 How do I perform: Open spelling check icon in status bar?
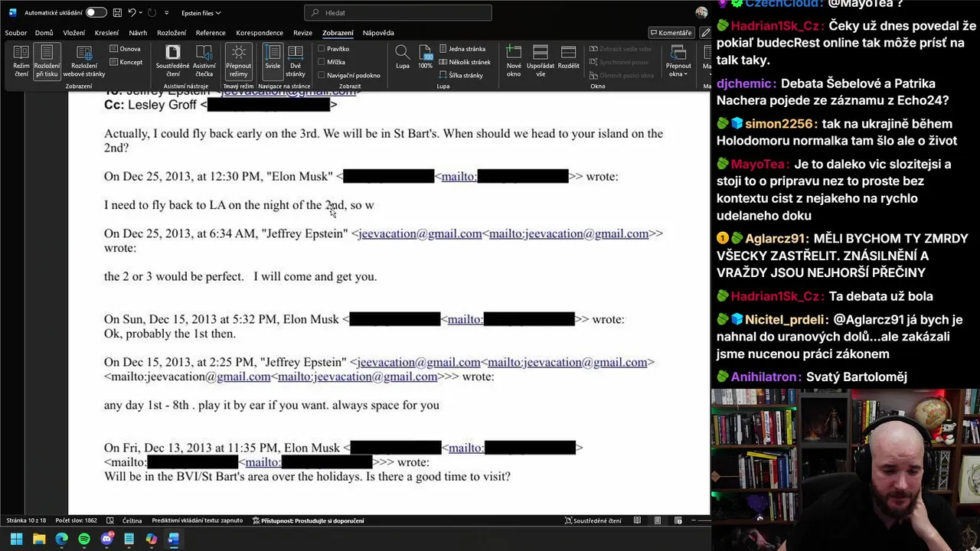pyautogui.click(x=110, y=520)
